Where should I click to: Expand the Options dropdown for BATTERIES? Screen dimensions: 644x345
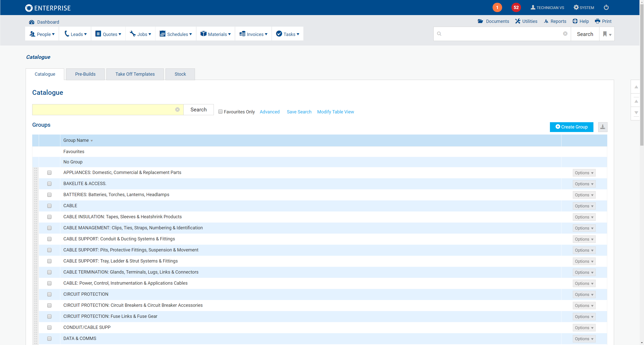click(x=584, y=195)
